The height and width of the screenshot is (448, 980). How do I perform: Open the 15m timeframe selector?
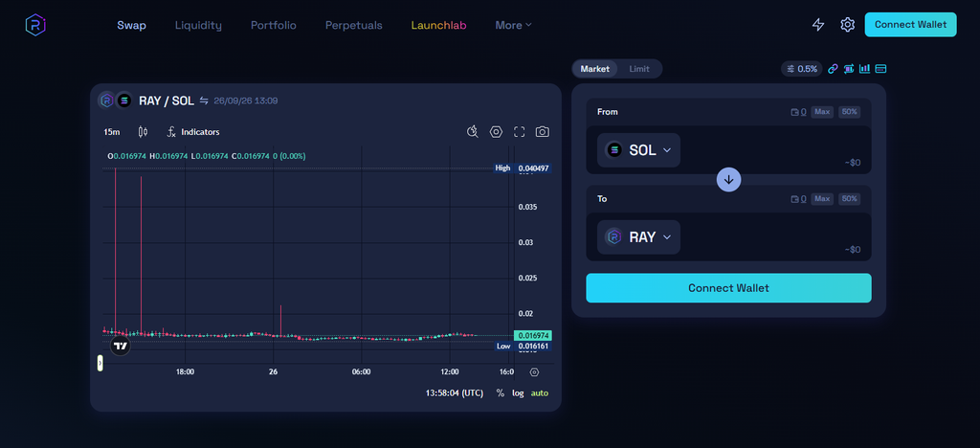point(112,132)
